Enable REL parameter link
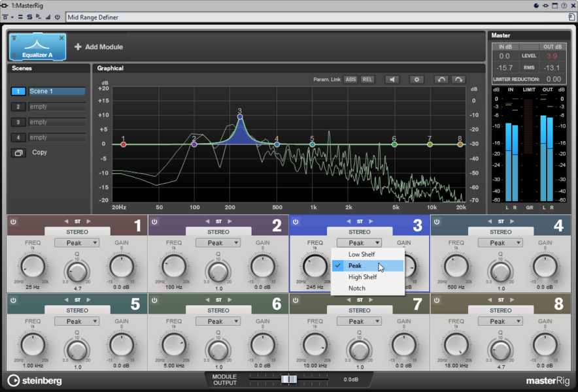Image resolution: width=578 pixels, height=392 pixels. coord(367,80)
